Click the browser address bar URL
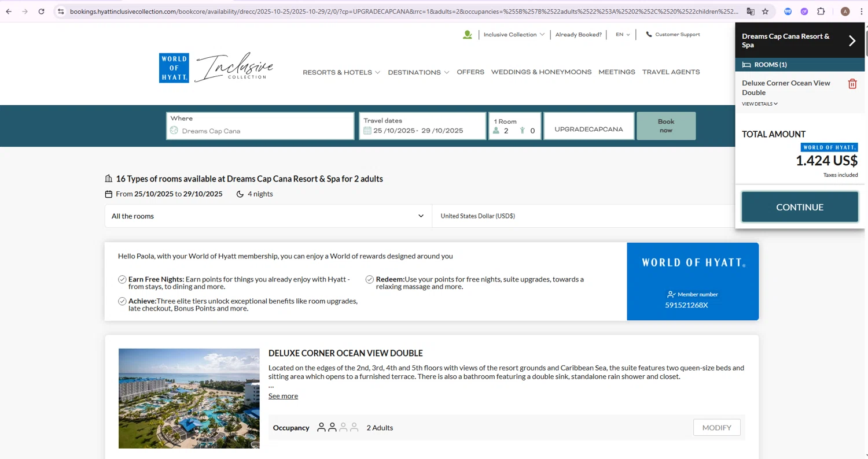 (x=404, y=11)
